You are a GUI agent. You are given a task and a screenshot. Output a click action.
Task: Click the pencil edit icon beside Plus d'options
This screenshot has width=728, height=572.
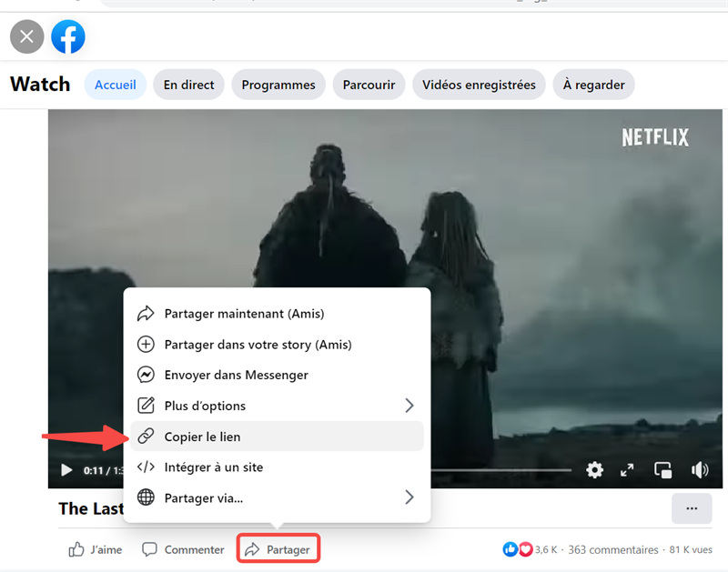point(146,406)
